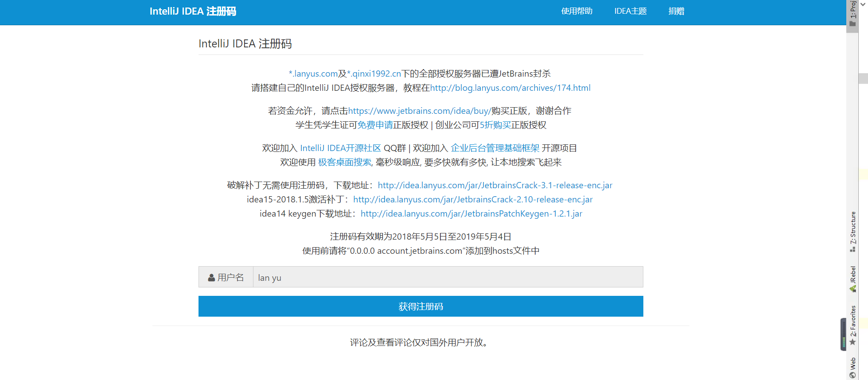
Task: Click the 获得注册码 button
Action: tap(420, 306)
